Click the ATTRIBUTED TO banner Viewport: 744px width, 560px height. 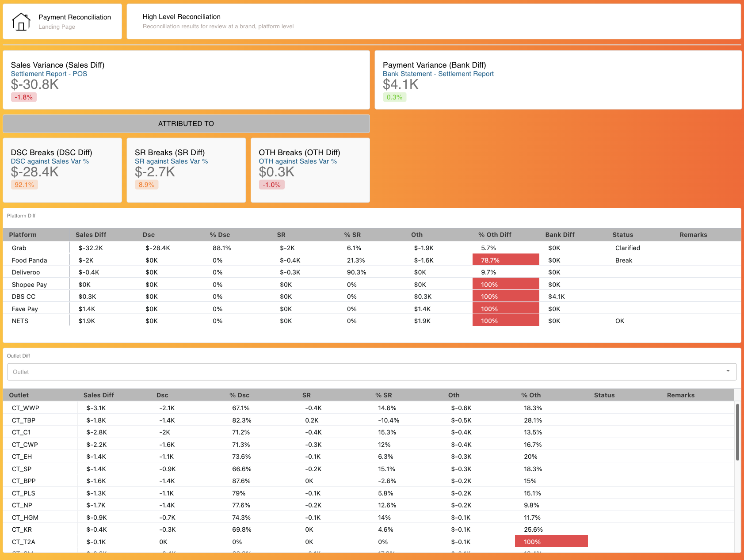pyautogui.click(x=186, y=124)
